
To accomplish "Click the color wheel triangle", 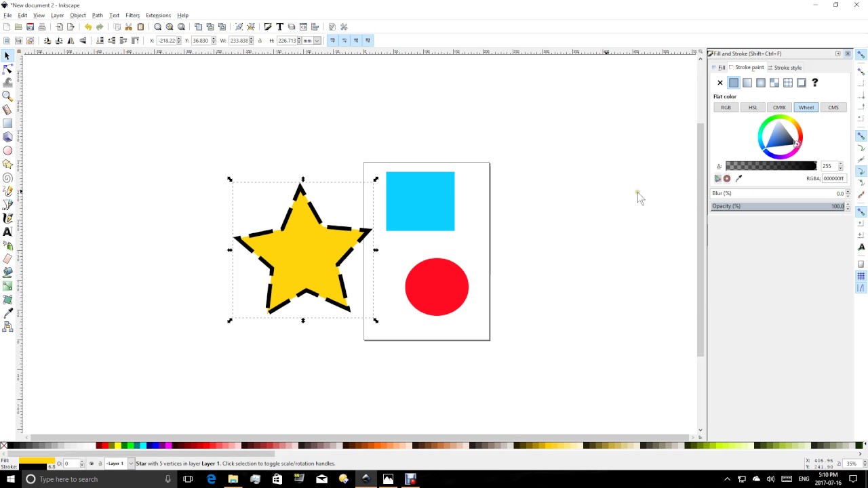I will (781, 136).
